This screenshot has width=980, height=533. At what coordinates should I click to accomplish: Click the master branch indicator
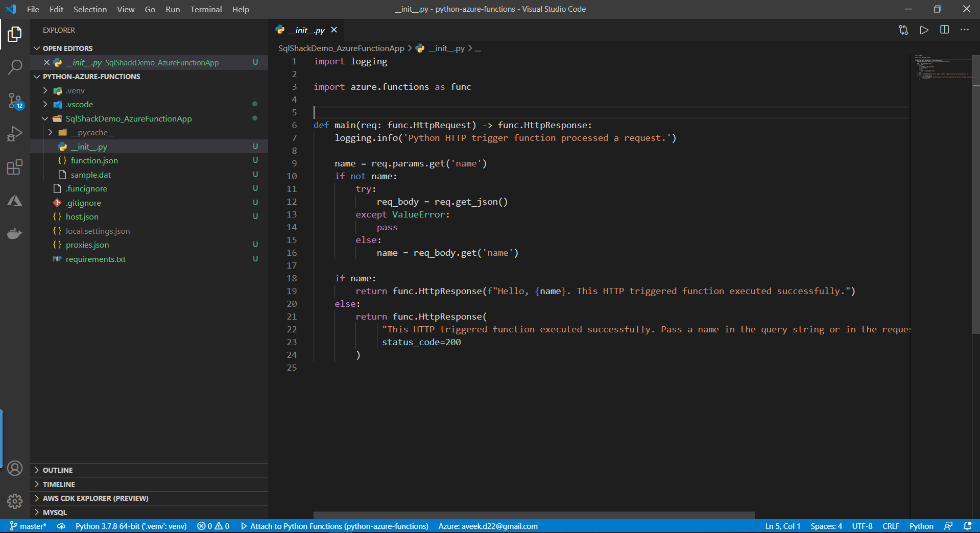[29, 526]
